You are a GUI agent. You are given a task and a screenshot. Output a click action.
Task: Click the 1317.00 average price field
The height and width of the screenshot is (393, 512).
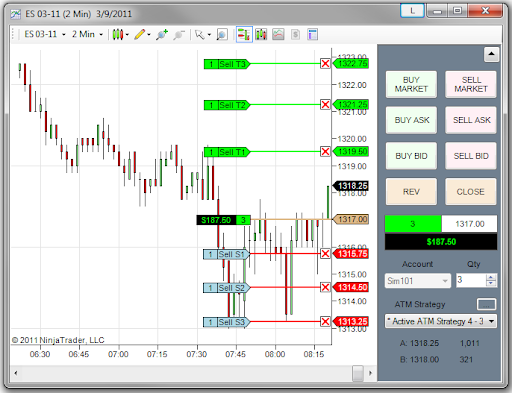click(x=469, y=224)
